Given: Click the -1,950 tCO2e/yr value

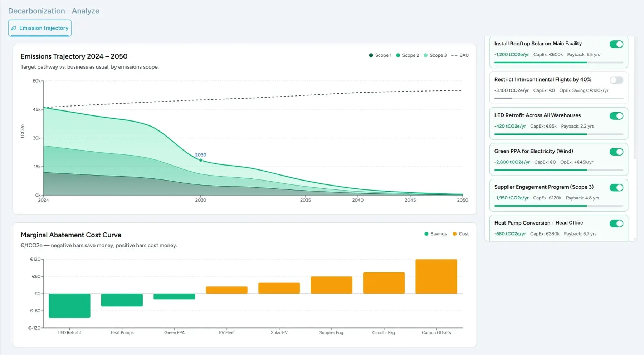Looking at the screenshot, I should point(511,198).
